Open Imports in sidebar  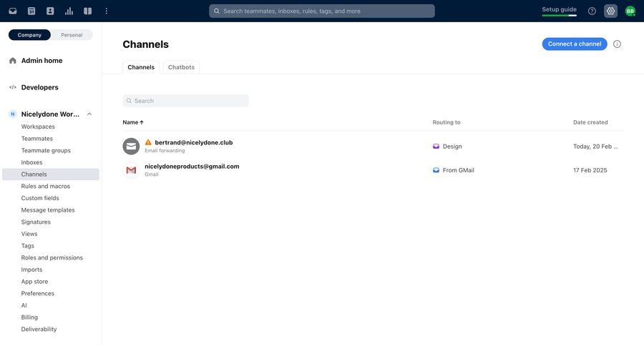[31, 270]
